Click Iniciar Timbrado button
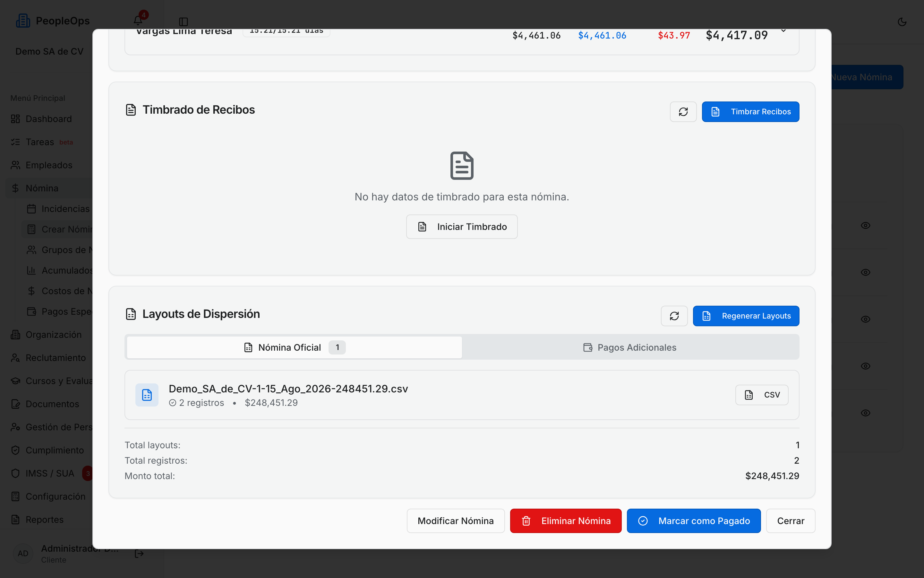The image size is (924, 578). pyautogui.click(x=462, y=227)
